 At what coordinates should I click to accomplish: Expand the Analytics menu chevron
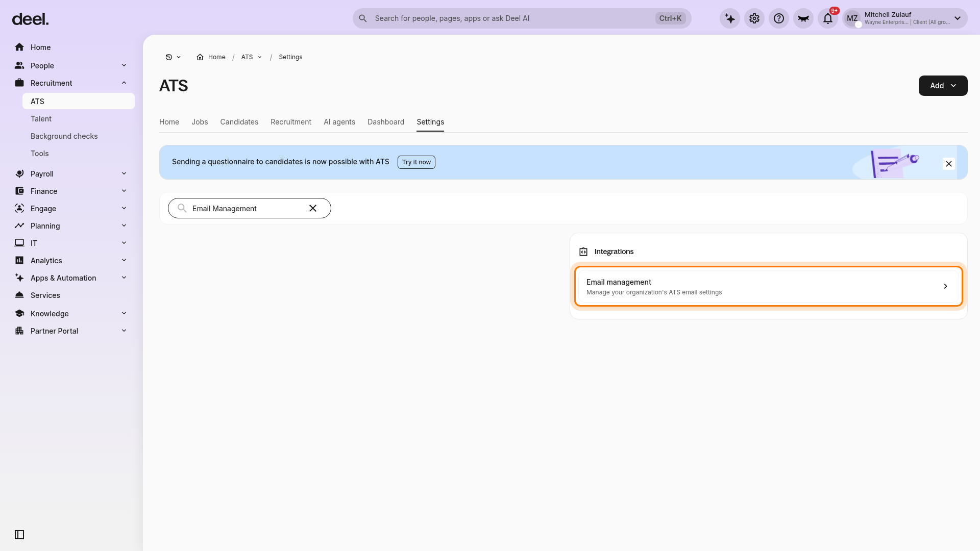pos(124,260)
